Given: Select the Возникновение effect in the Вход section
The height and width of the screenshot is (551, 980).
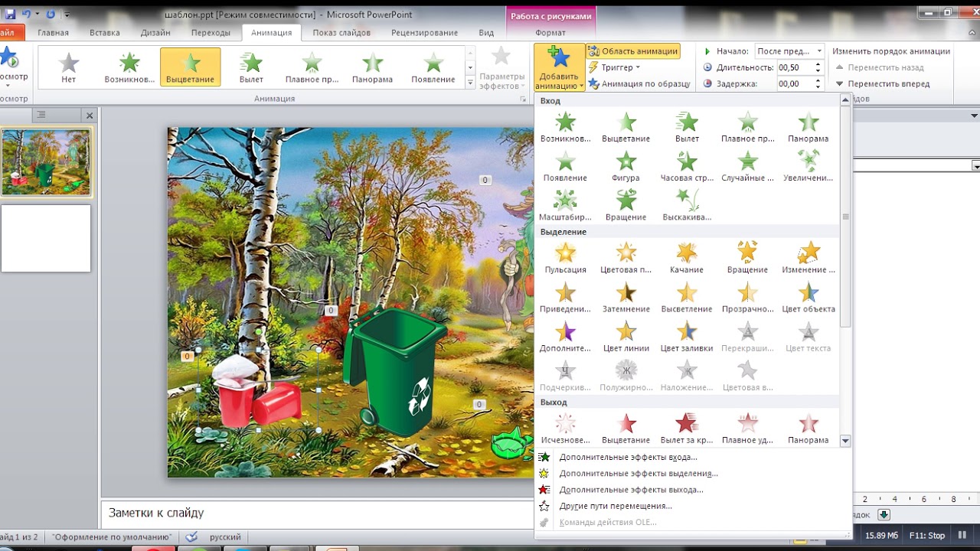Looking at the screenshot, I should pyautogui.click(x=565, y=127).
